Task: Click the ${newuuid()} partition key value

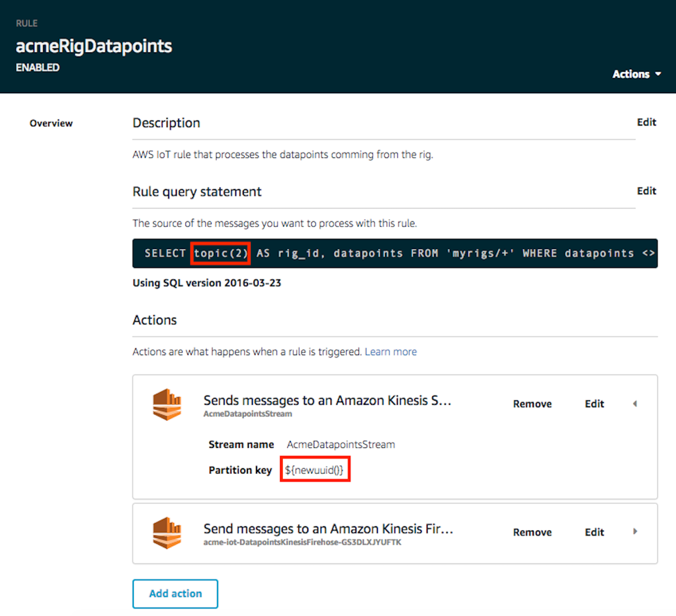Action: pos(314,470)
